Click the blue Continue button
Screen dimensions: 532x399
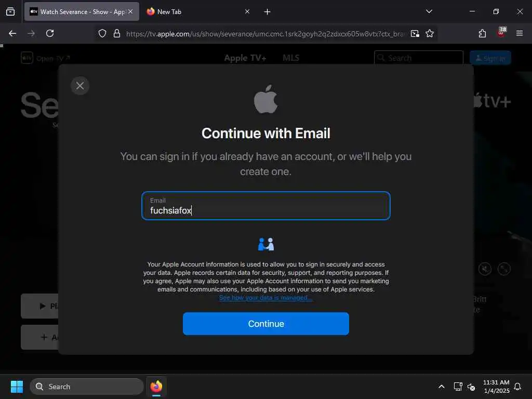(265, 324)
